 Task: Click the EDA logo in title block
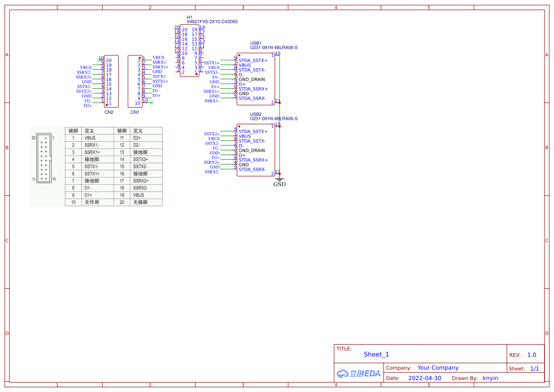click(359, 373)
